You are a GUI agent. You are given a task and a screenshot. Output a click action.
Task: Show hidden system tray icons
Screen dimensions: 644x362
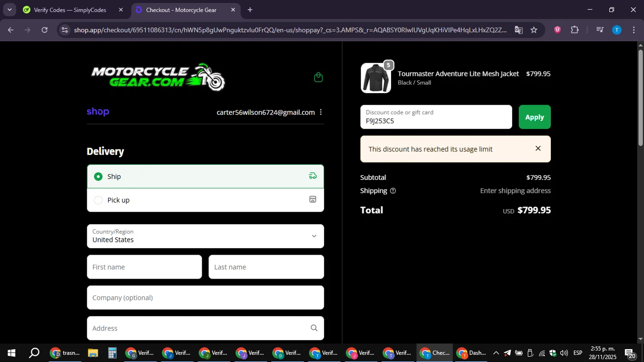click(496, 353)
